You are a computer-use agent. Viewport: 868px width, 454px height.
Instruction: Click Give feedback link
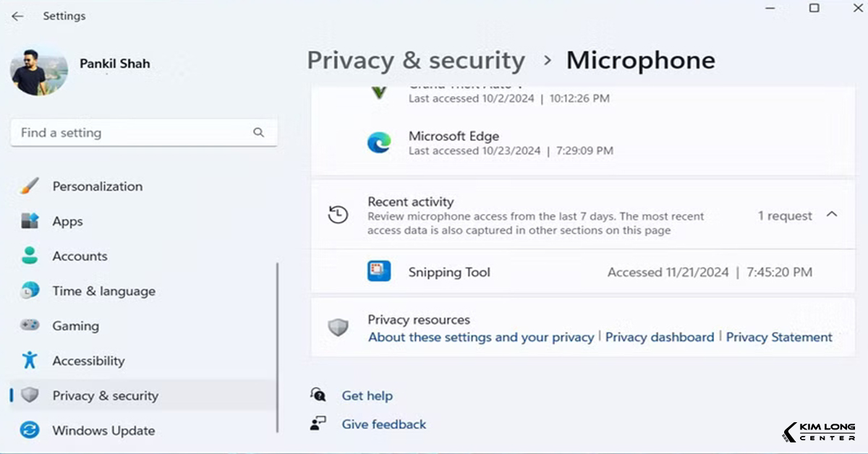coord(383,424)
